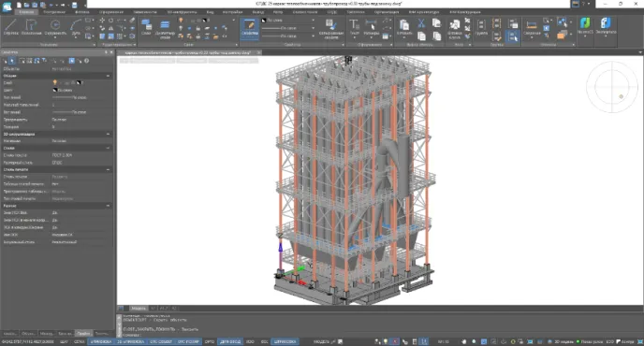Choose the Дуга arc tool
The height and width of the screenshot is (346, 644).
[76, 27]
